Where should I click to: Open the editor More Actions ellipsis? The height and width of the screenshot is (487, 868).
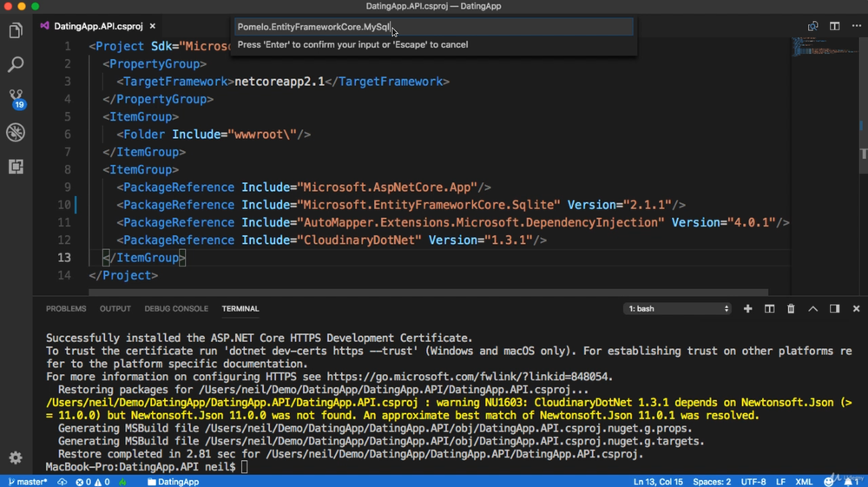coord(857,26)
